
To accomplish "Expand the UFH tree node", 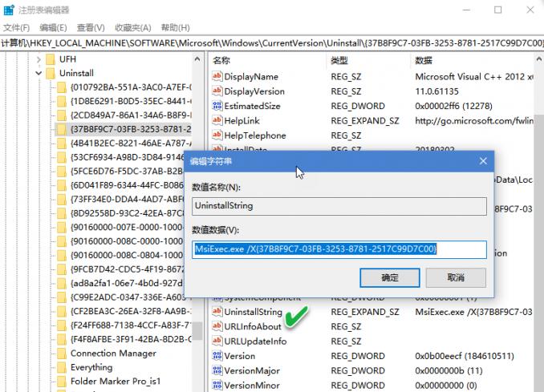I will [x=39, y=59].
